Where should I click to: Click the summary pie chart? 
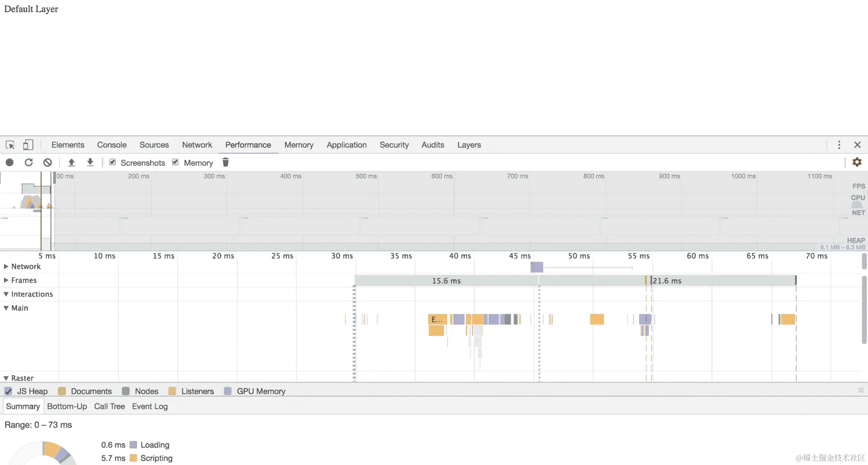pyautogui.click(x=43, y=453)
